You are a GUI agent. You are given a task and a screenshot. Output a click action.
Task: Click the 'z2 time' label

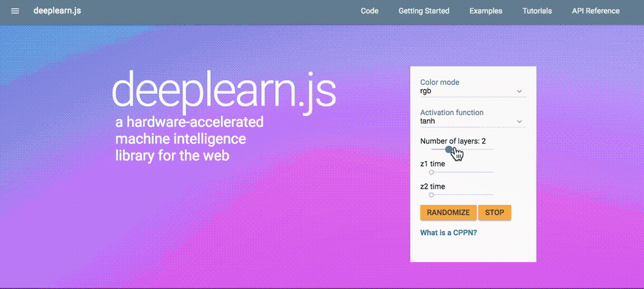(x=433, y=187)
